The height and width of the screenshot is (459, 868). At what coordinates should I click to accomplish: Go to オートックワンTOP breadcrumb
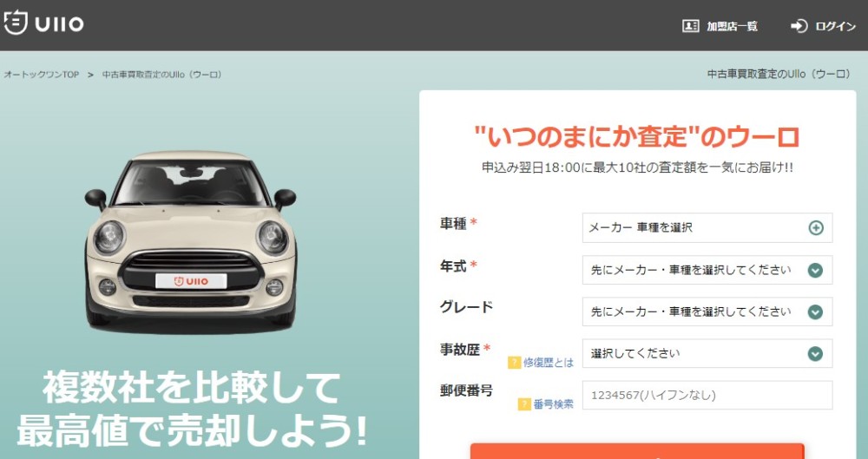(42, 75)
